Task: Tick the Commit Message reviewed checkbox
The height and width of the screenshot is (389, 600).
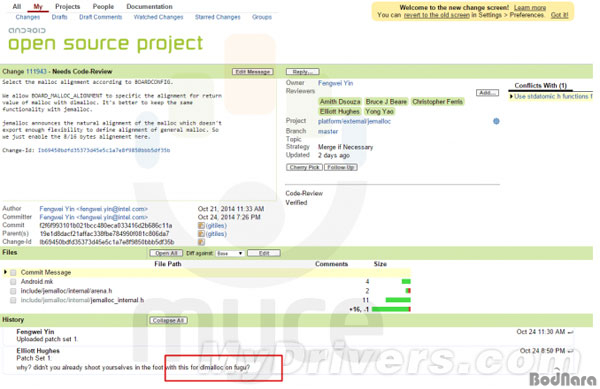Action: 13,273
